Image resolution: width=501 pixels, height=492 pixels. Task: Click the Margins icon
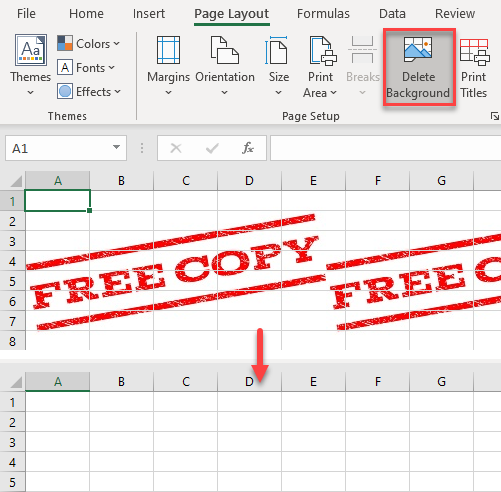coord(168,50)
